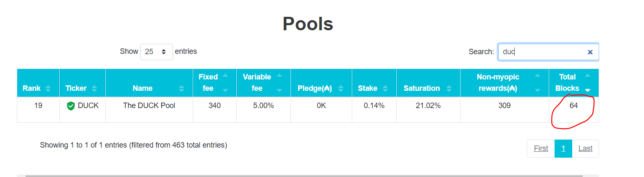Click the Fixed fee sort arrows
Screen dimensions: 644x177
click(x=225, y=83)
